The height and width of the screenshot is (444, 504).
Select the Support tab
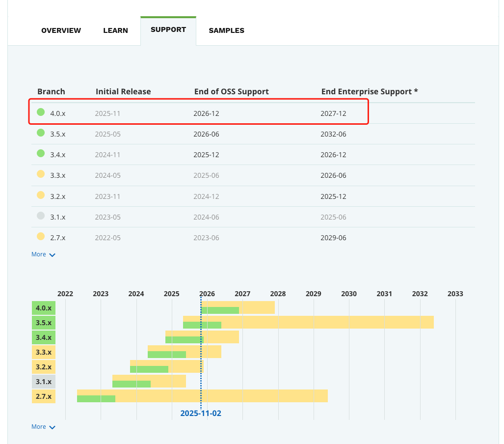click(x=168, y=29)
